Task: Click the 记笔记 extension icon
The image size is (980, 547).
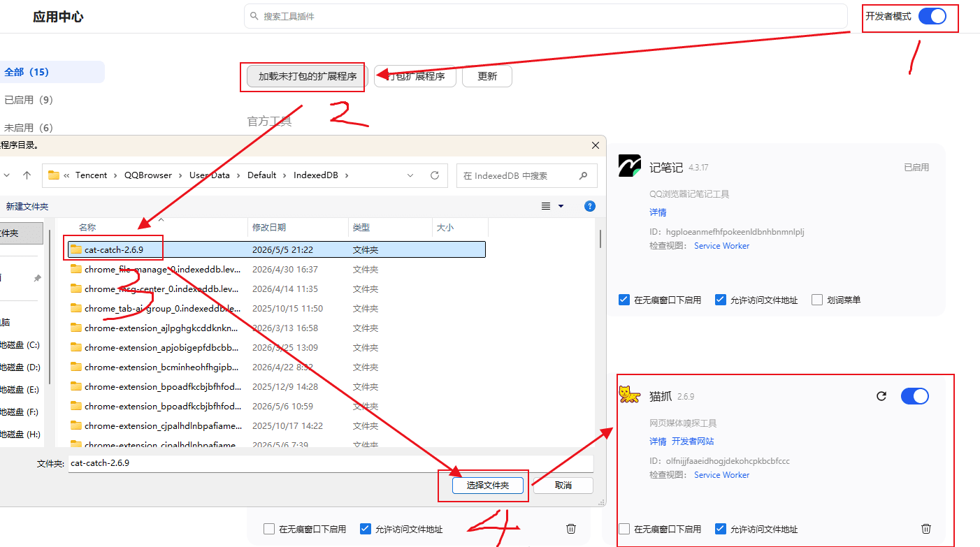Action: click(630, 166)
